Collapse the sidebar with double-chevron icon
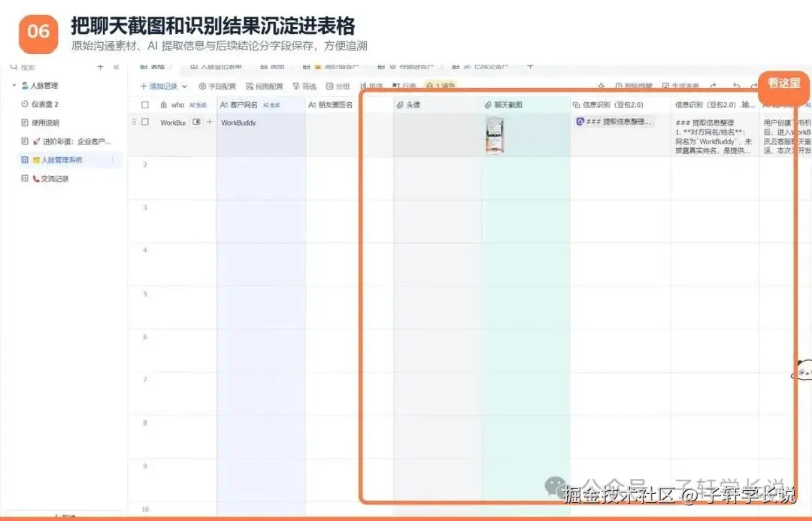This screenshot has width=812, height=521. click(117, 67)
